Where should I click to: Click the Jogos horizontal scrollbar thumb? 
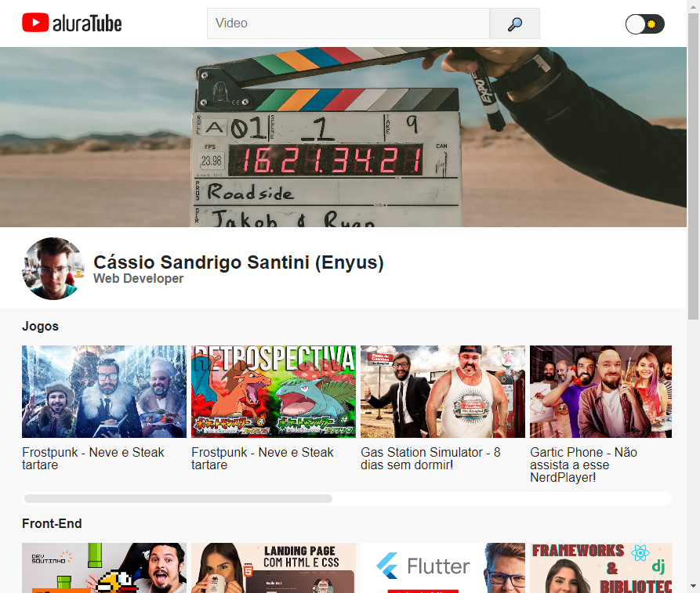pyautogui.click(x=178, y=498)
